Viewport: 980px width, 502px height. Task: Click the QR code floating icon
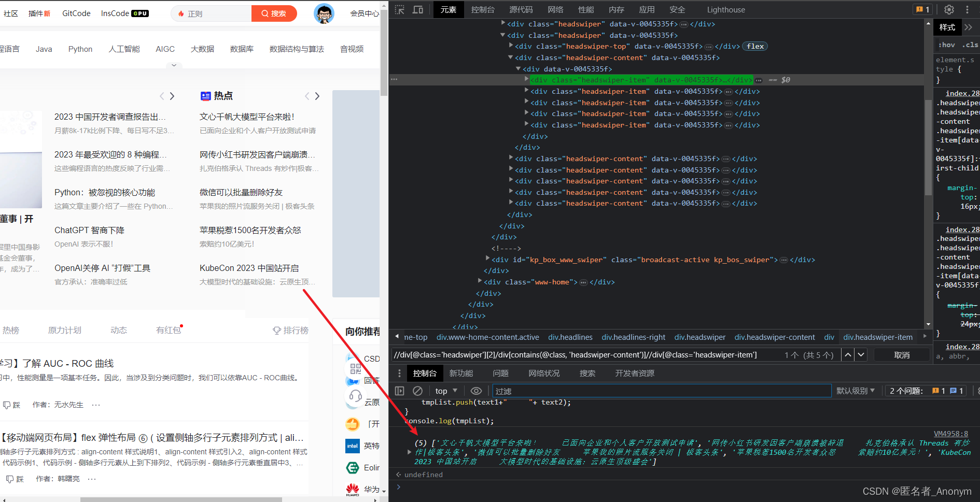(x=356, y=368)
